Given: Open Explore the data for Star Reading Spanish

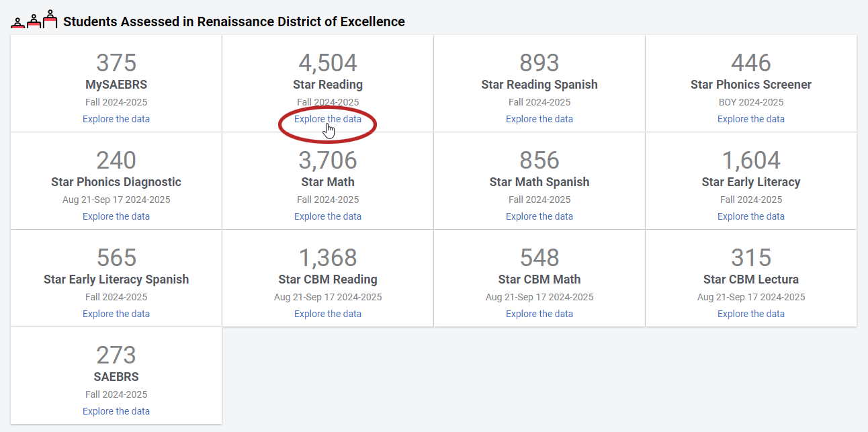Looking at the screenshot, I should pyautogui.click(x=539, y=119).
